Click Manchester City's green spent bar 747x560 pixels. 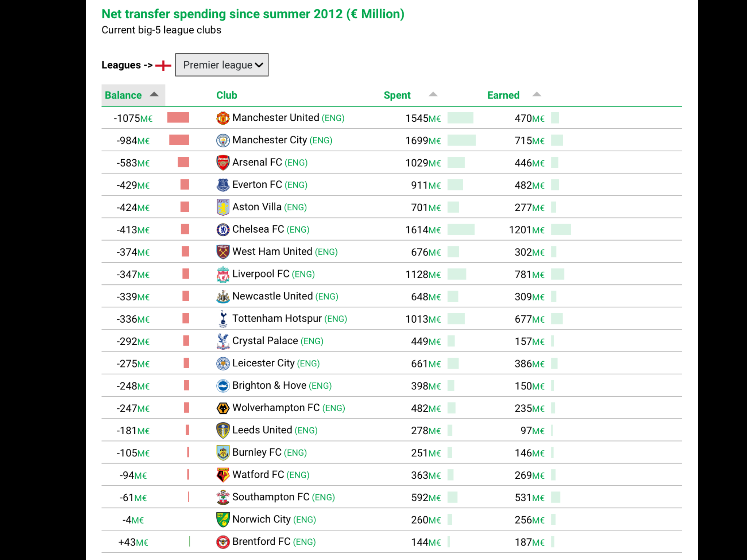[x=461, y=140]
